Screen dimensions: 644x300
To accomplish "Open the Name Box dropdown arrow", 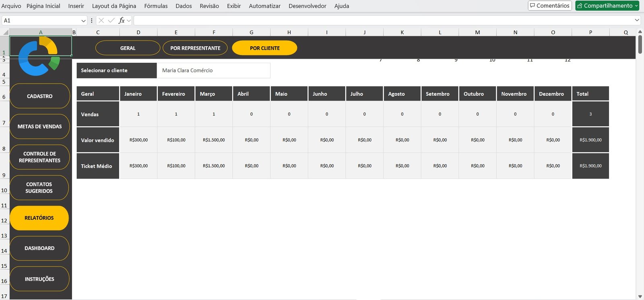I will (83, 21).
